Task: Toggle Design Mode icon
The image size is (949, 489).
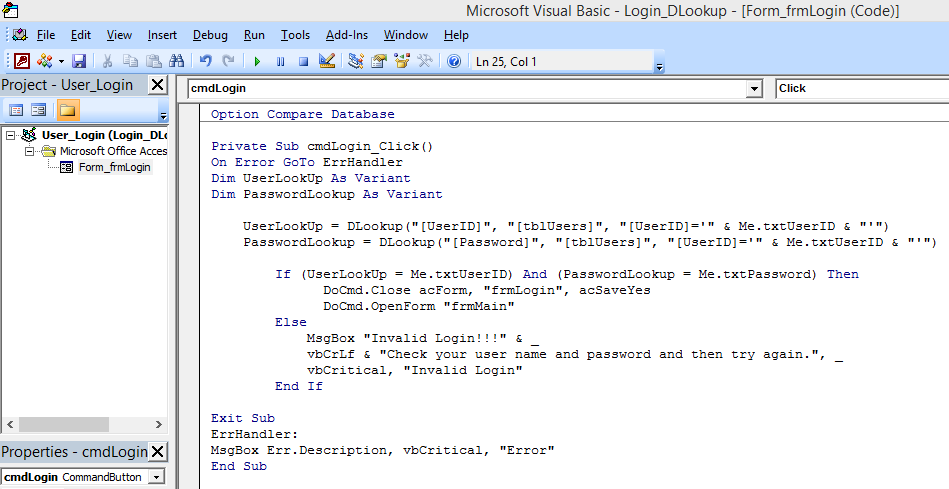Action: pos(327,61)
